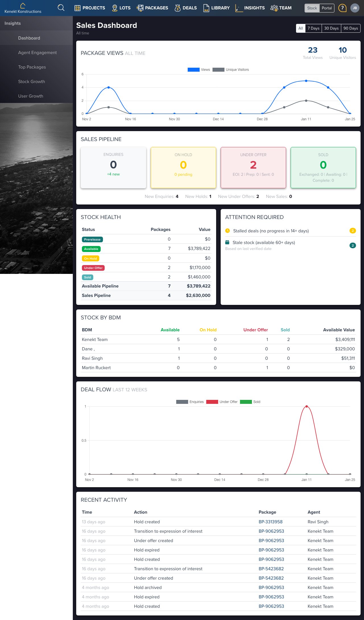Screen dimensions: 364x620
Task: Open the Library section in top navigation
Action: [x=216, y=8]
